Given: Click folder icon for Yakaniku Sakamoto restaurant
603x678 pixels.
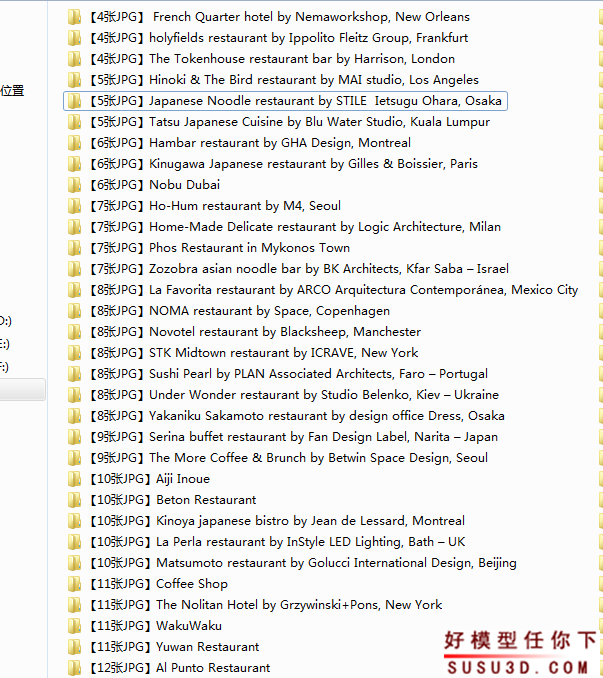Looking at the screenshot, I should [74, 416].
